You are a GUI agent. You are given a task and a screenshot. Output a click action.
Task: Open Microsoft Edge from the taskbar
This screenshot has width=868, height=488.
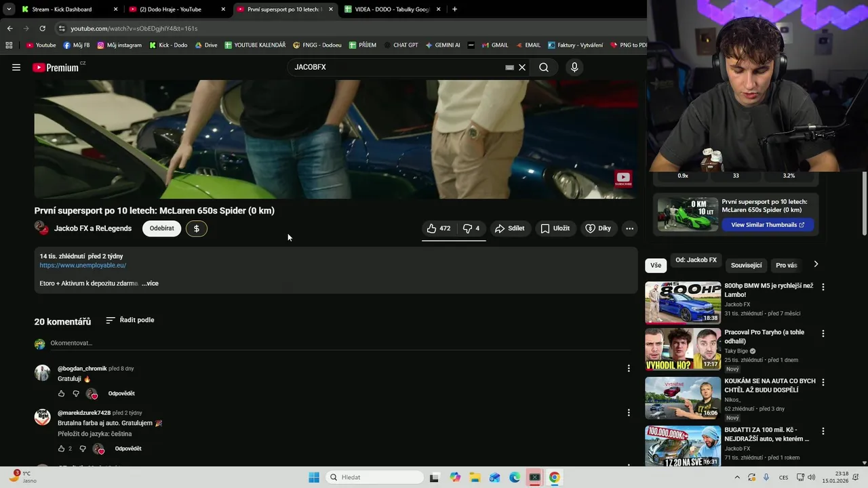[515, 477]
